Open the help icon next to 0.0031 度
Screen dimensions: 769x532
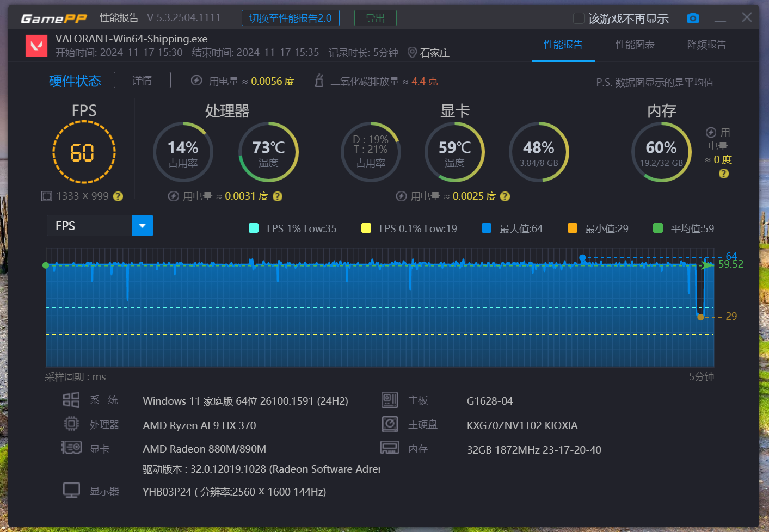point(278,196)
